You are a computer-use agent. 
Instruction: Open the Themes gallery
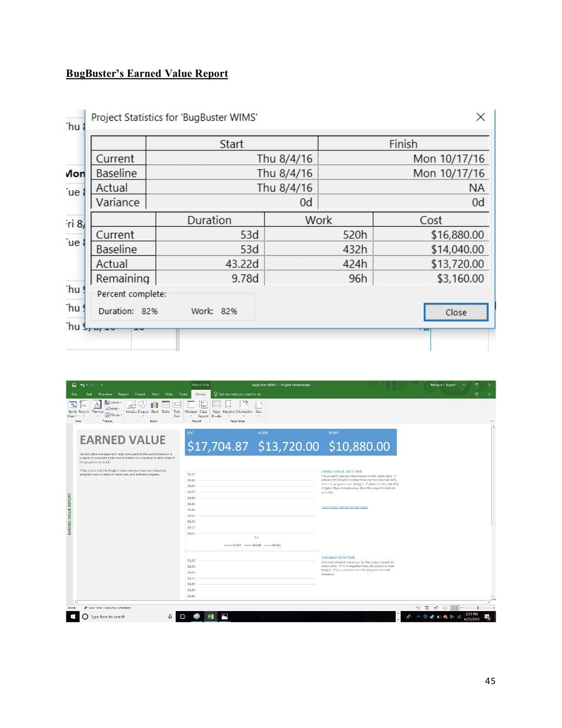pos(97,408)
